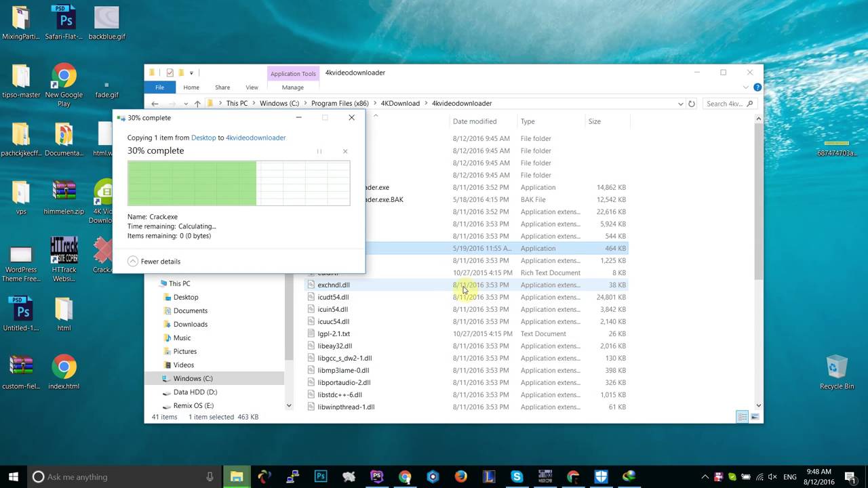Select Pictures in the navigation pane
The height and width of the screenshot is (488, 868).
[184, 351]
